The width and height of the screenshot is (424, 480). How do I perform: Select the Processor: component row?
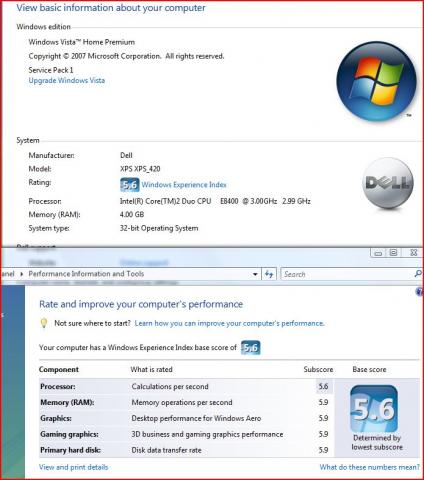click(187, 386)
